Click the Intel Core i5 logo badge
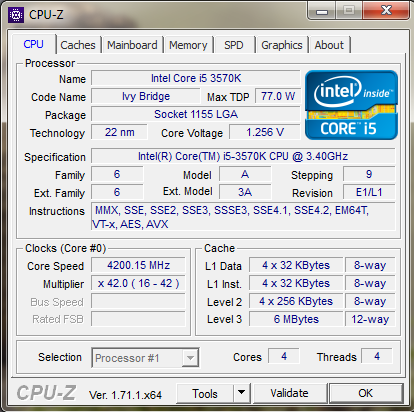414x412 pixels. [351, 105]
